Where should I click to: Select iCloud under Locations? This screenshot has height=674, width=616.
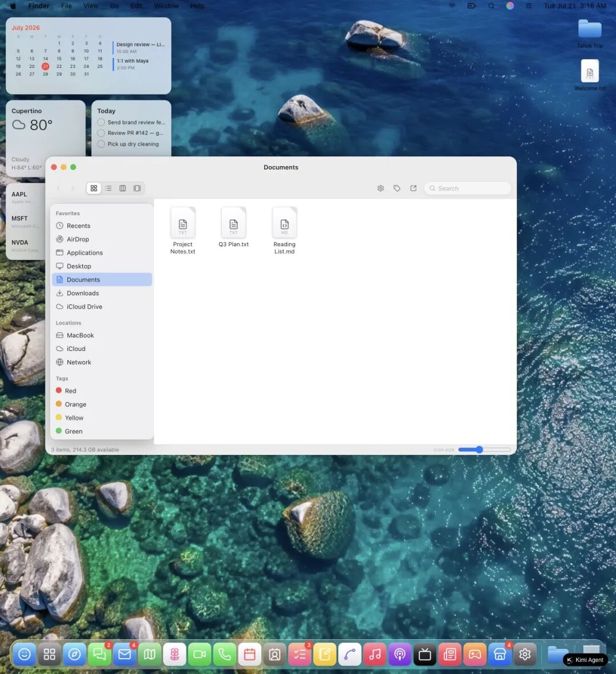click(x=102, y=349)
